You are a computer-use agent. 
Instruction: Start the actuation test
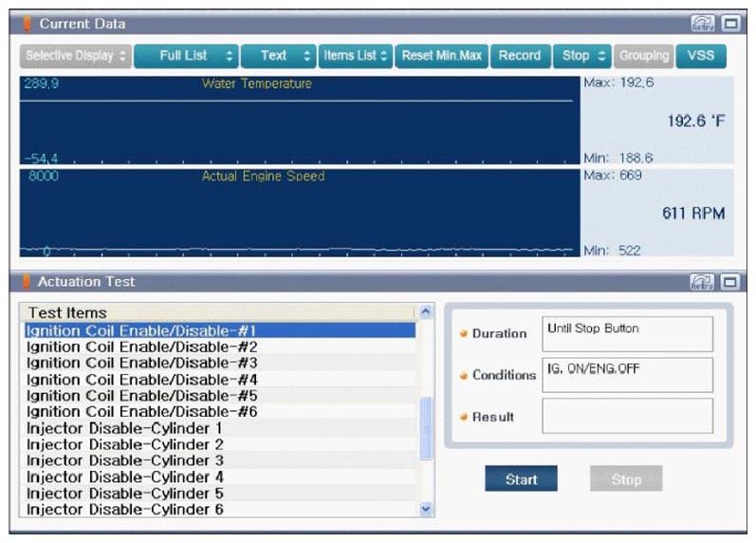[x=521, y=478]
